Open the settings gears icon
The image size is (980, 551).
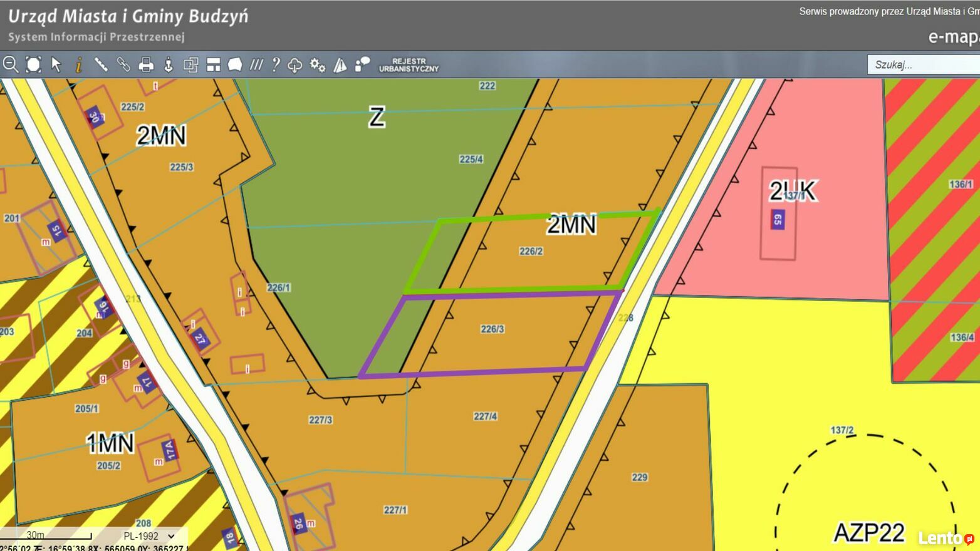coord(318,64)
